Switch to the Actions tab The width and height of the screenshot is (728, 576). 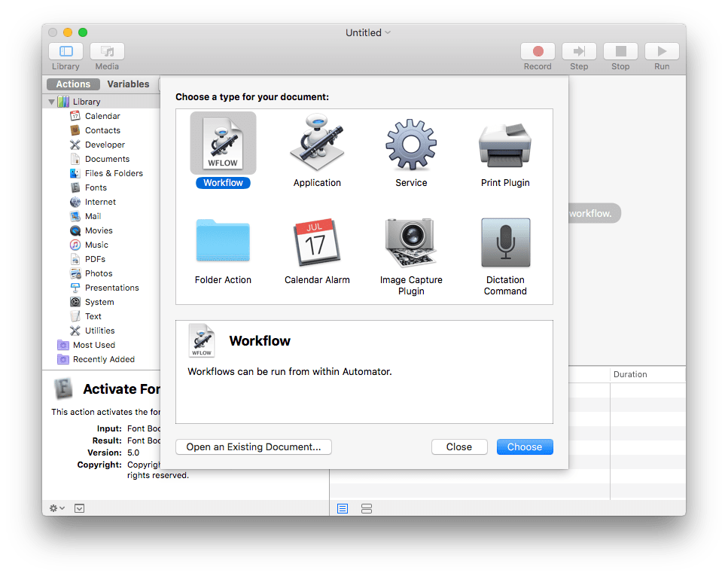[x=73, y=84]
